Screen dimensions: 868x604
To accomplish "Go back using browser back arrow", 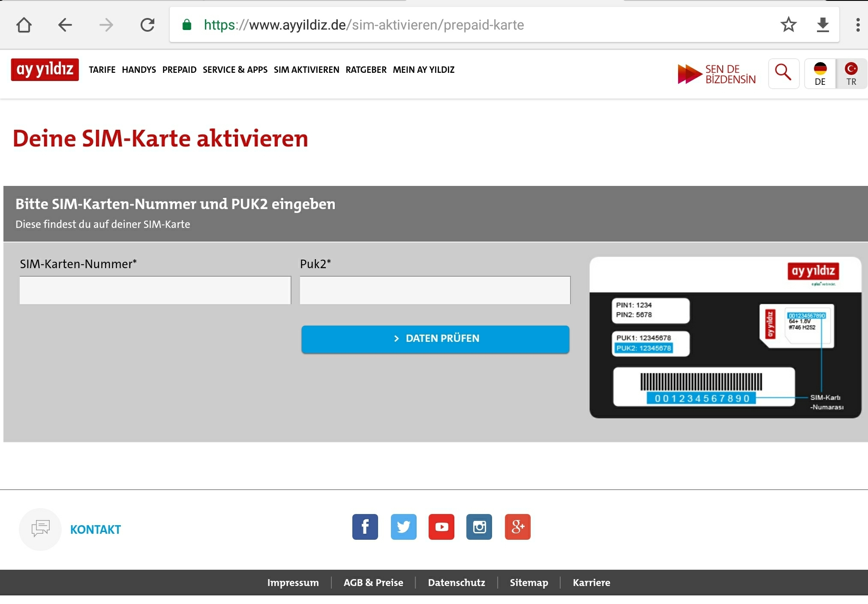I will 65,25.
